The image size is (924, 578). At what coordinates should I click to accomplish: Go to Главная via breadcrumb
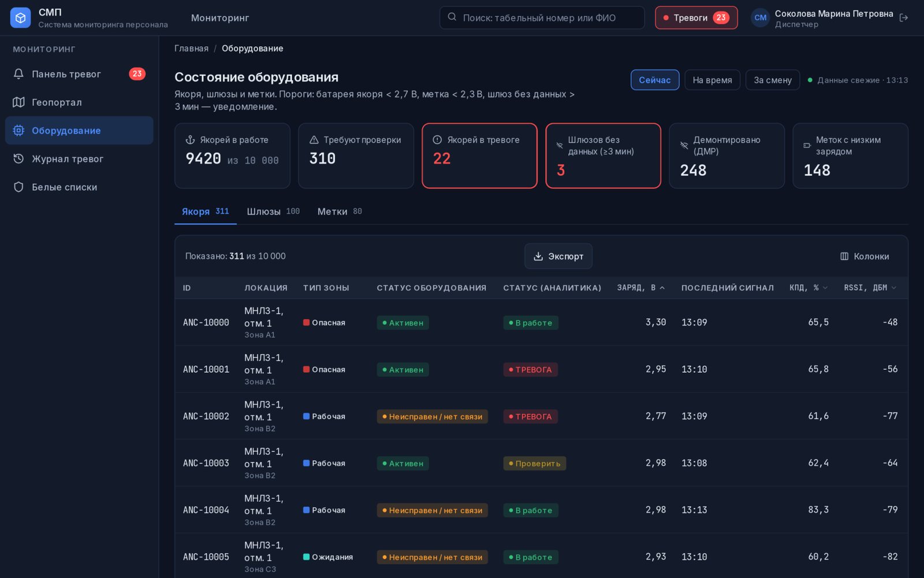click(x=192, y=49)
